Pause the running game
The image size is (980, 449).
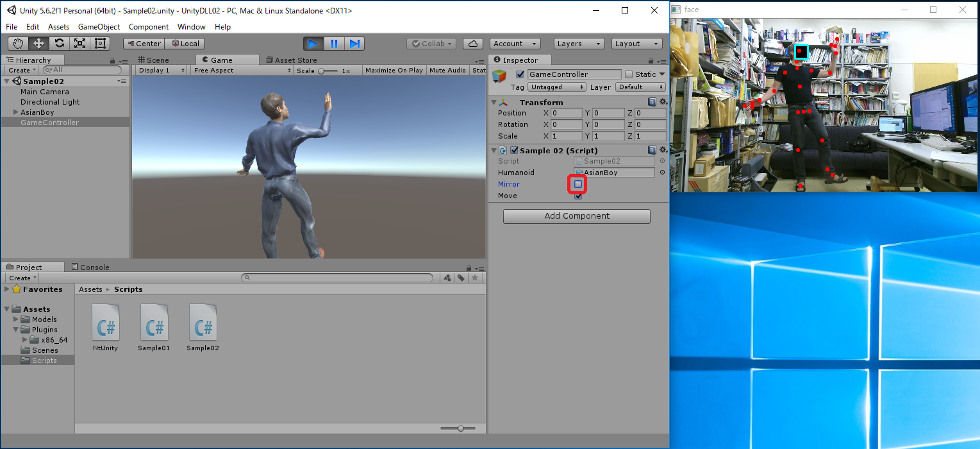(333, 44)
